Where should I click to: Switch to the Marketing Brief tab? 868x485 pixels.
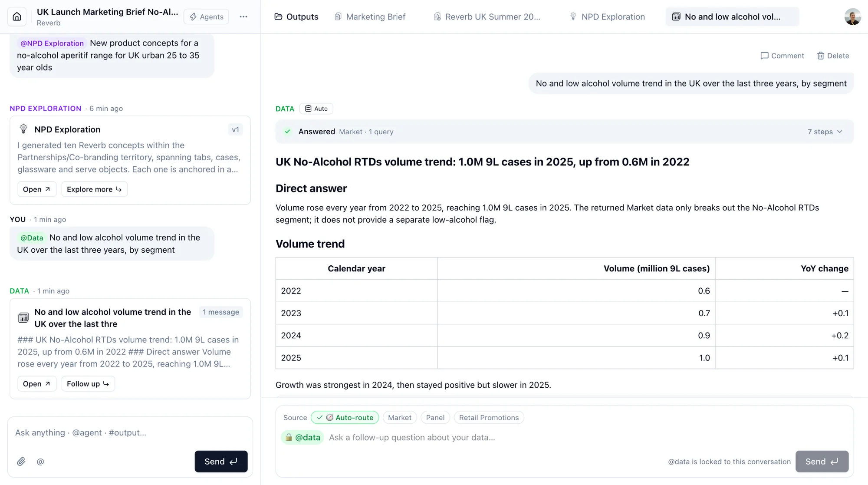tap(370, 16)
